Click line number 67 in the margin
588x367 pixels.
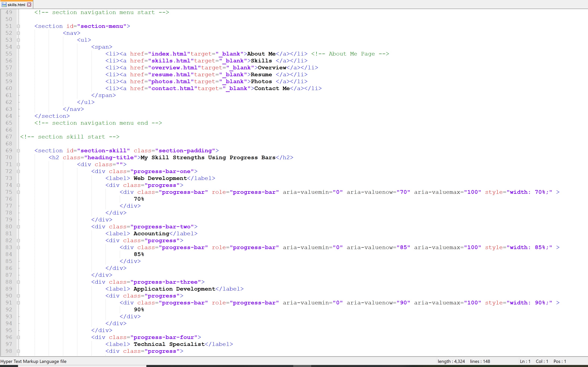coord(9,137)
